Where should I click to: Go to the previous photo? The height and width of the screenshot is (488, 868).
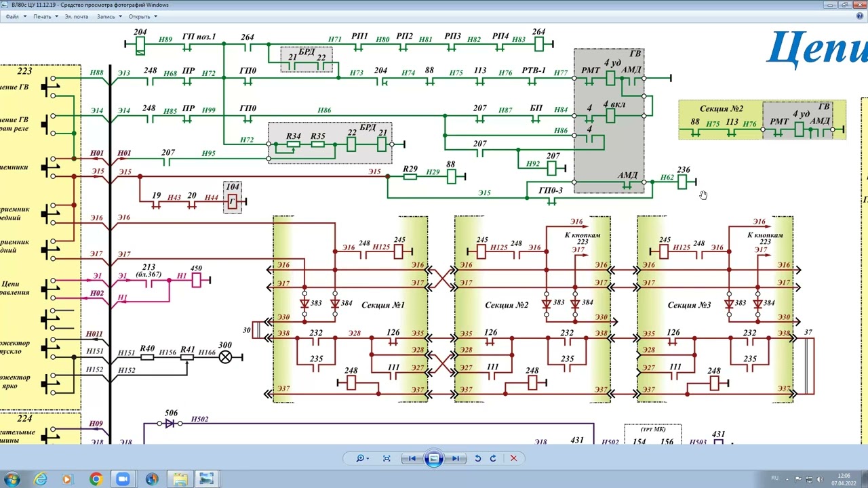click(x=411, y=459)
